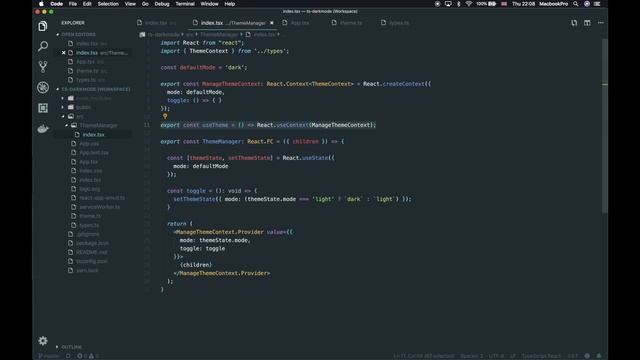Screen dimensions: 640x360
Task: Open package.json in the file tree
Action: coord(92,243)
